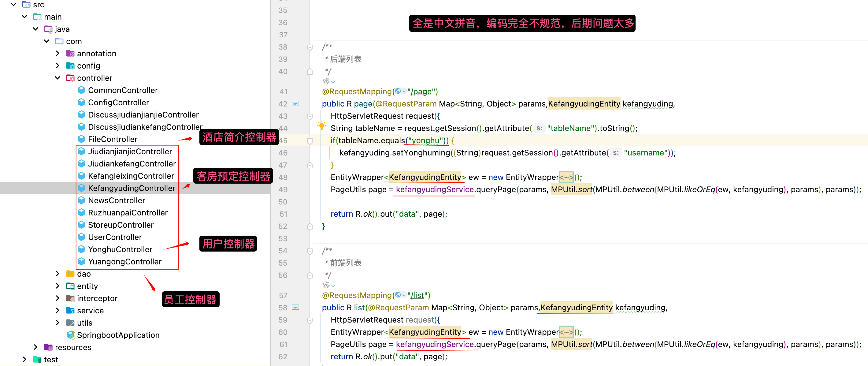Click usages hint icon above line 41
868x366 pixels.
[326, 81]
